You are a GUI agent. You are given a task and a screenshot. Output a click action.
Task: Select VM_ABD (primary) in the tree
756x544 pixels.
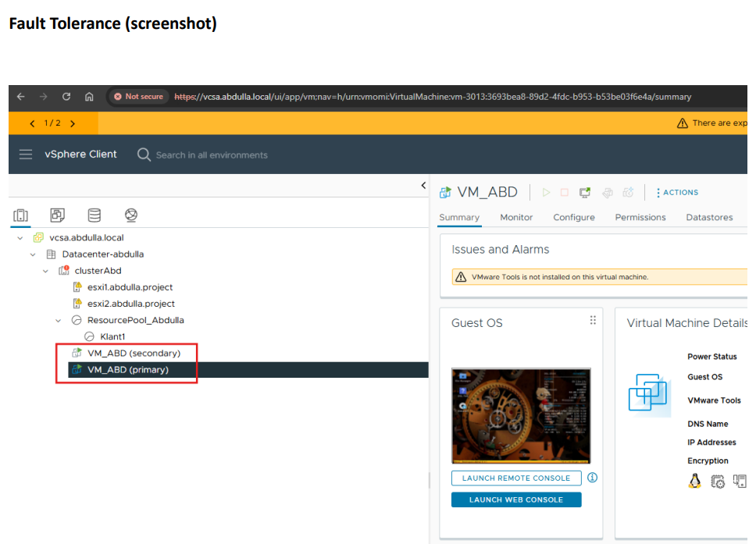tap(128, 370)
